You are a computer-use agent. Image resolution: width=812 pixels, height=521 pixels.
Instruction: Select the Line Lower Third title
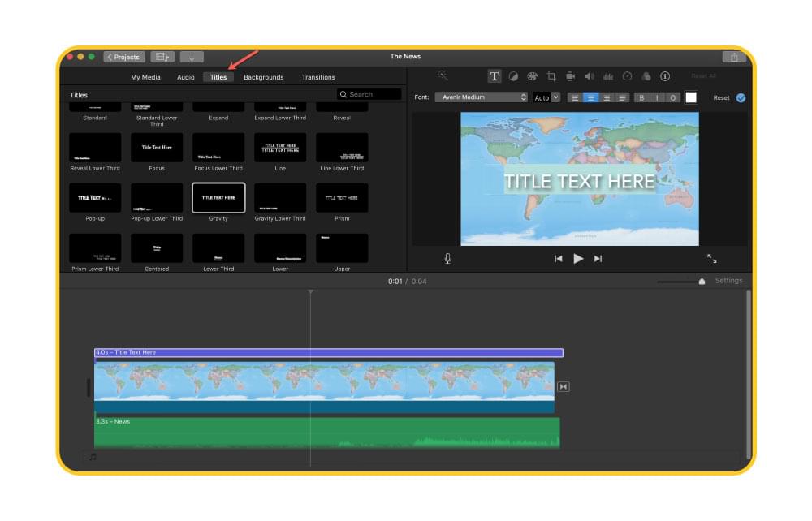(x=342, y=148)
